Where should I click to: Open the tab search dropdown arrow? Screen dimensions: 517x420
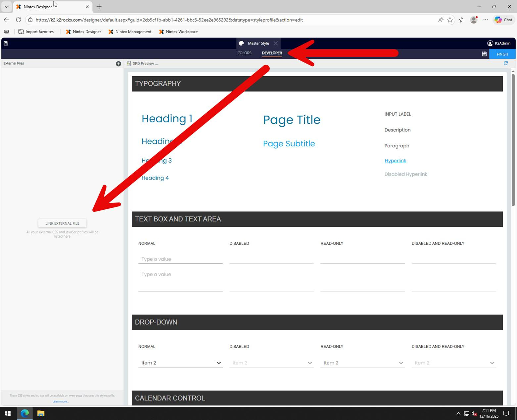pyautogui.click(x=6, y=7)
